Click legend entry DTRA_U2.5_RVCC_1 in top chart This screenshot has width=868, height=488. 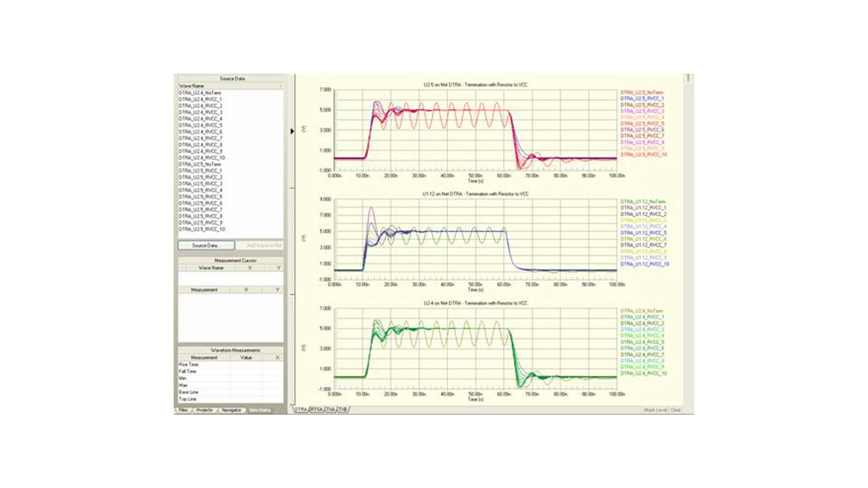(x=642, y=99)
